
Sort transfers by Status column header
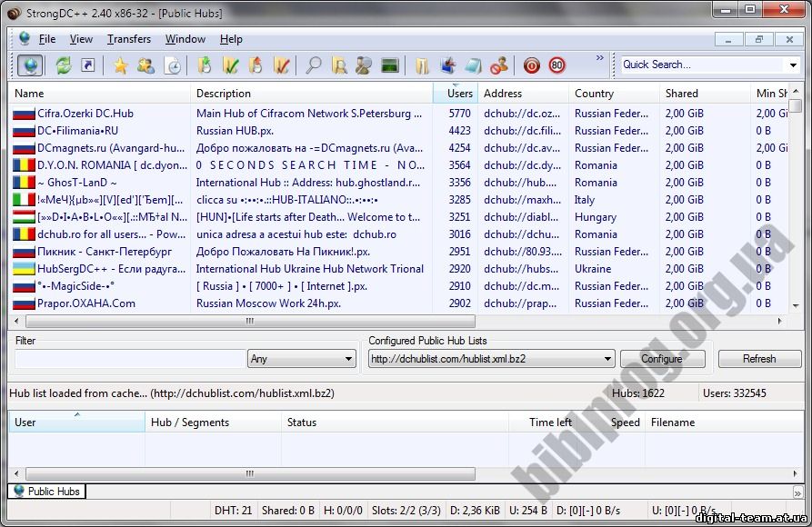point(396,422)
